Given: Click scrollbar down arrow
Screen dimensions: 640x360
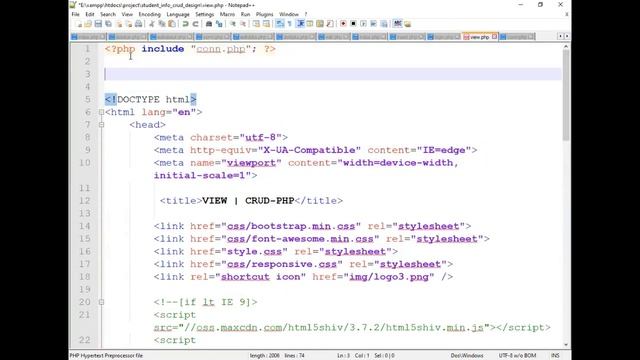Looking at the screenshot, I should (566, 344).
